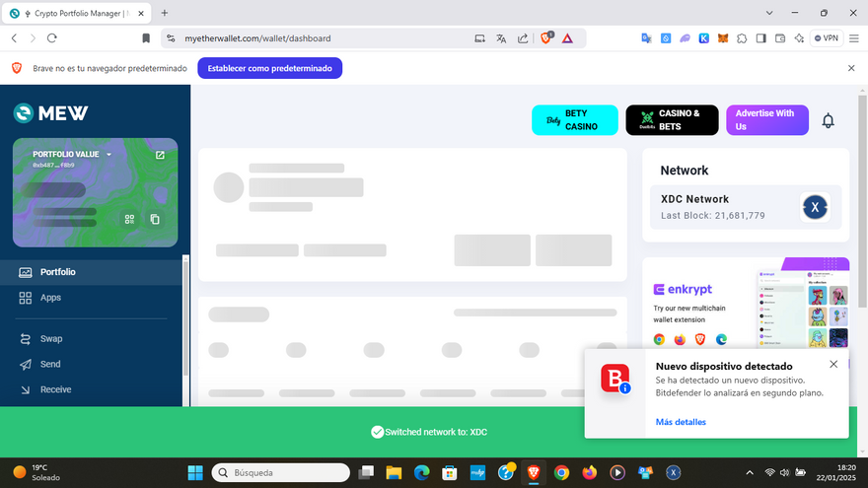Click Establecer como predeterminado button
868x488 pixels.
pos(270,68)
